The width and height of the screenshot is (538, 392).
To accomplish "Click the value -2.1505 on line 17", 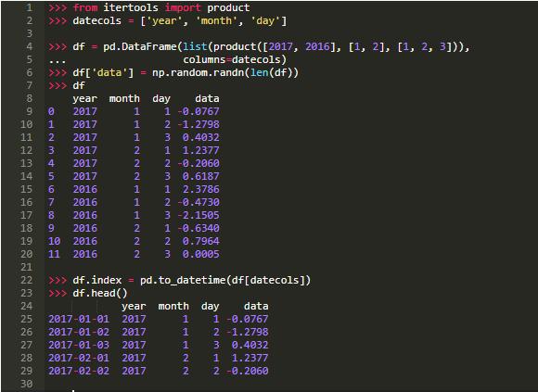I will pos(199,215).
